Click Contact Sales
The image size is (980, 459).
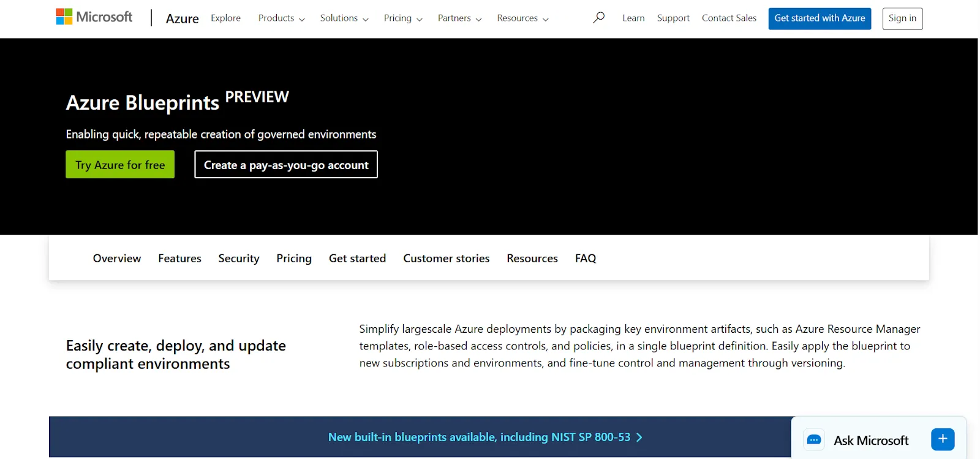tap(729, 18)
